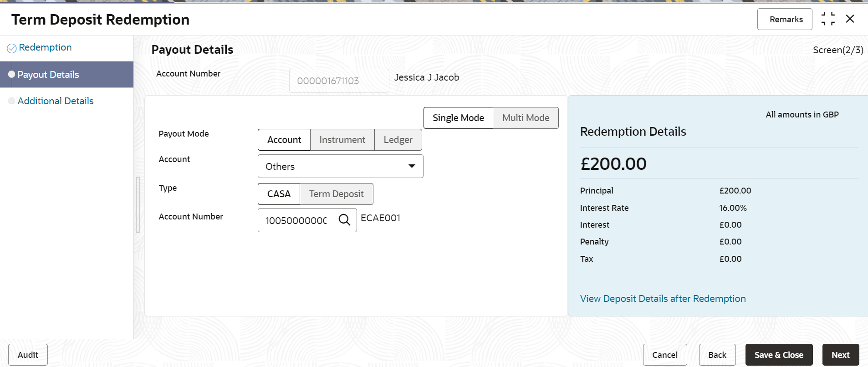Go to Redemption step in sidebar

(45, 47)
